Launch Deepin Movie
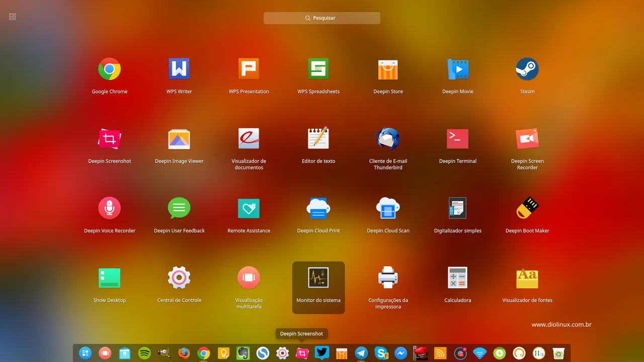The image size is (644, 362). (x=458, y=69)
